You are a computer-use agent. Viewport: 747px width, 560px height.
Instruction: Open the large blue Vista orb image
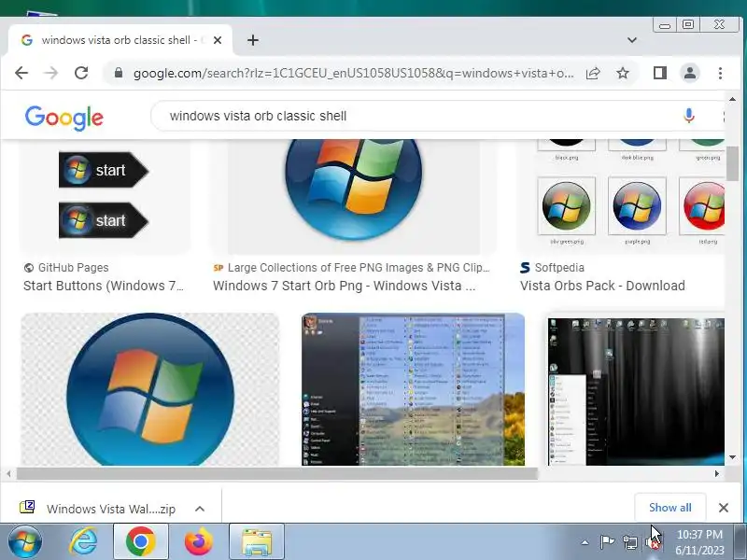click(x=150, y=389)
